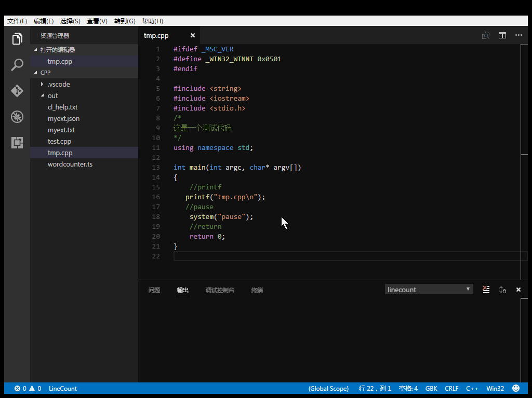The width and height of the screenshot is (532, 398).
Task: Open the Debug view in activity bar
Action: point(17,117)
